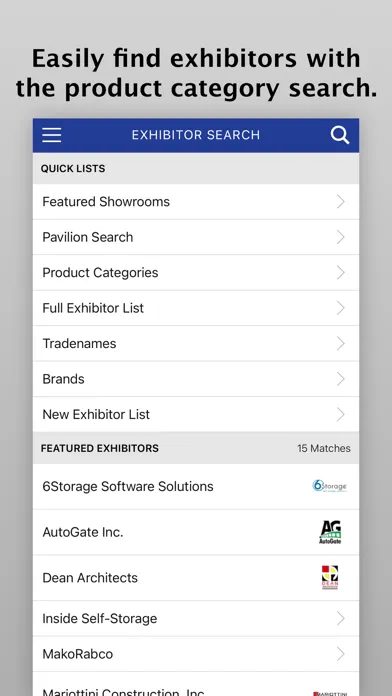Expand the Featured Showrooms chevron
This screenshot has height=696, width=392.
(x=341, y=202)
